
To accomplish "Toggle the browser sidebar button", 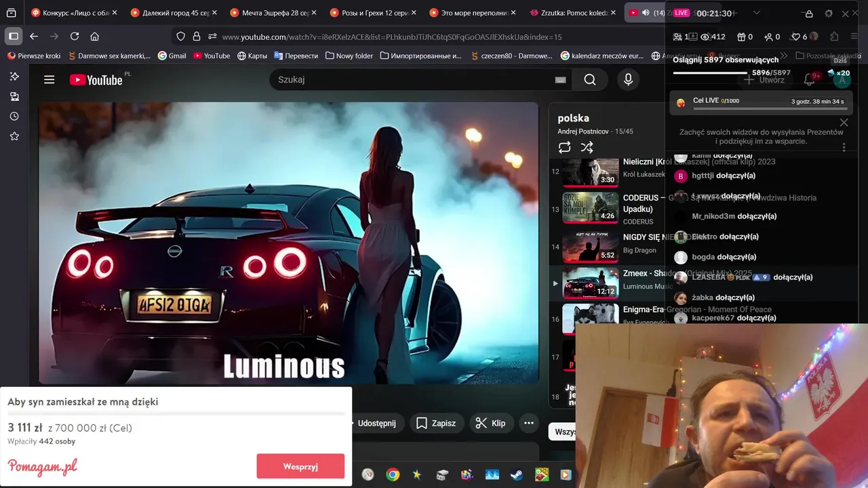I will tap(13, 37).
